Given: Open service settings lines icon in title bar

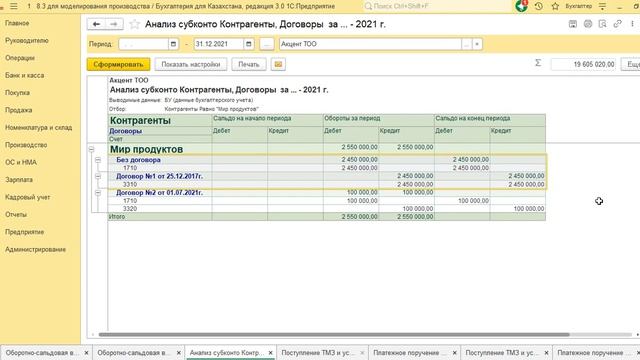Looking at the screenshot, I should tap(602, 6).
